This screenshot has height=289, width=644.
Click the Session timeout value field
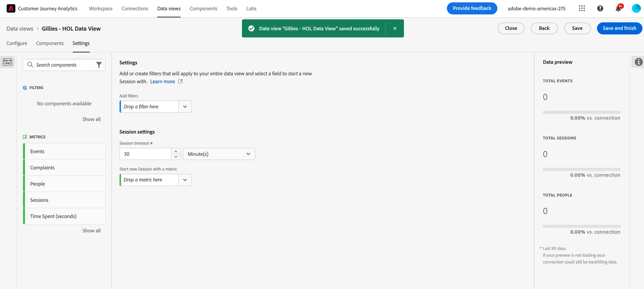pyautogui.click(x=145, y=154)
